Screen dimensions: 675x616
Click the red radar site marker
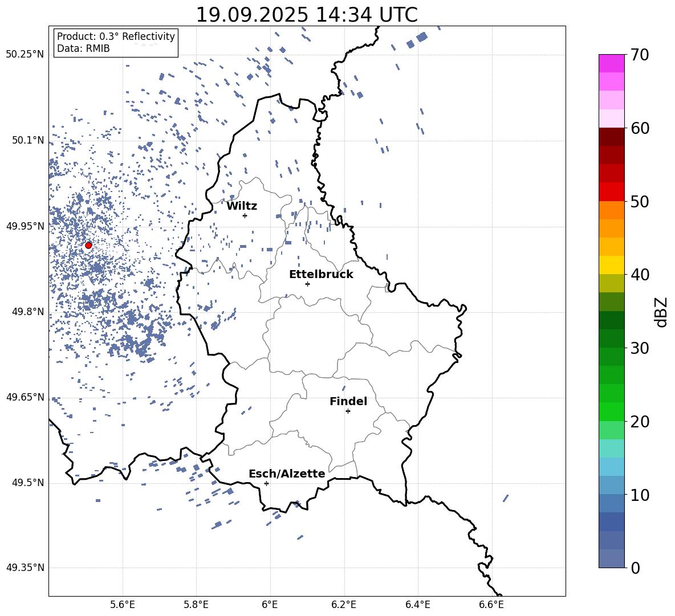[88, 245]
